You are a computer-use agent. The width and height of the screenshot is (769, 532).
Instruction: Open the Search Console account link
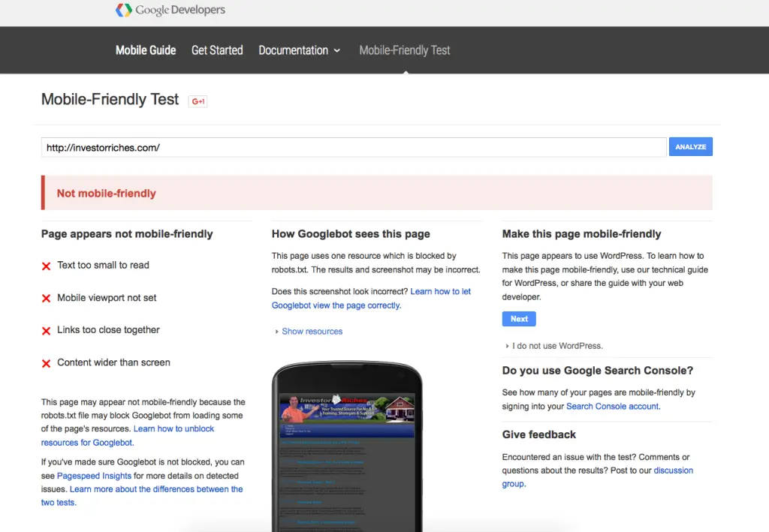(613, 407)
